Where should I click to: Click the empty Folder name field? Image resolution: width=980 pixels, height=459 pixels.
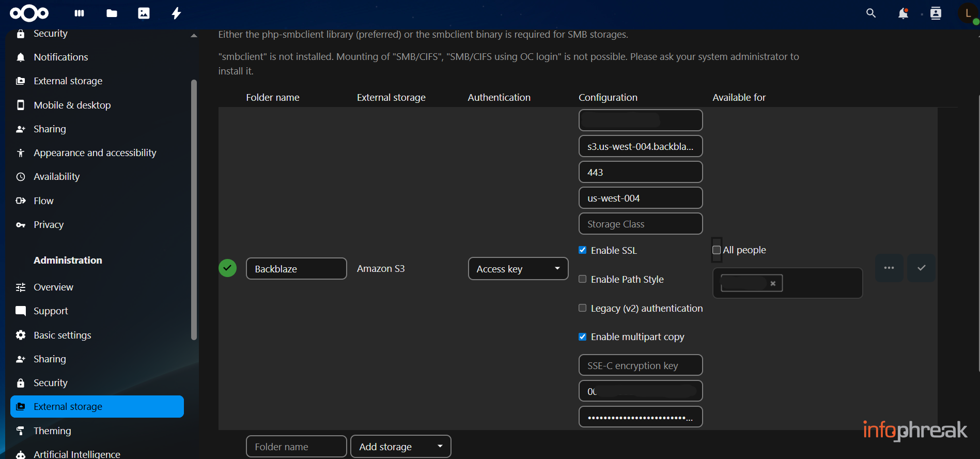[x=297, y=447]
